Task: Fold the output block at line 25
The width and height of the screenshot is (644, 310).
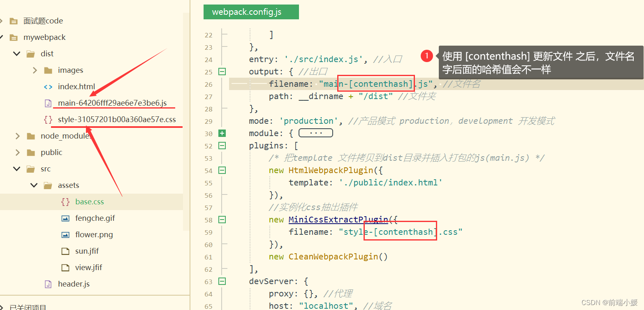Action: [222, 72]
